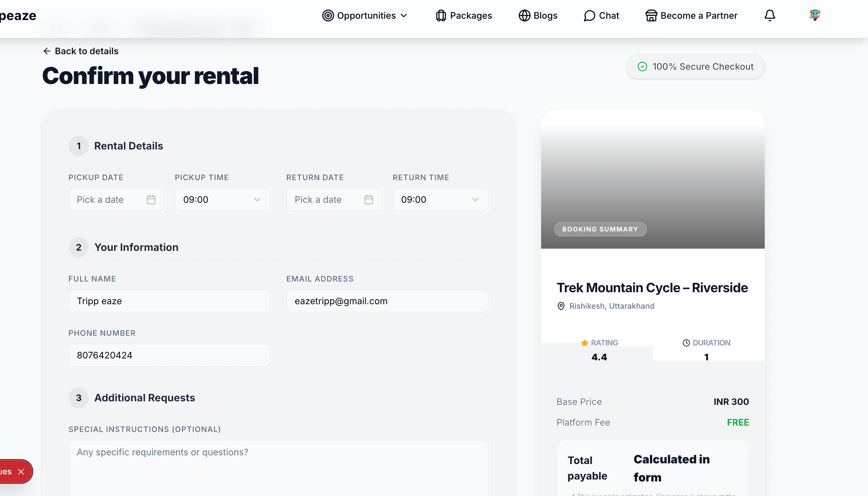Click the FREE platform fee value

[x=738, y=422]
